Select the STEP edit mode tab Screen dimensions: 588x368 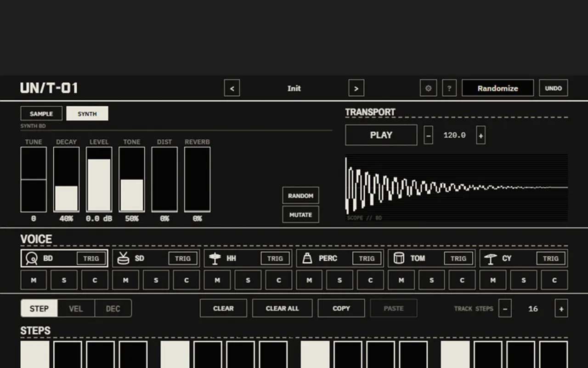pyautogui.click(x=39, y=309)
